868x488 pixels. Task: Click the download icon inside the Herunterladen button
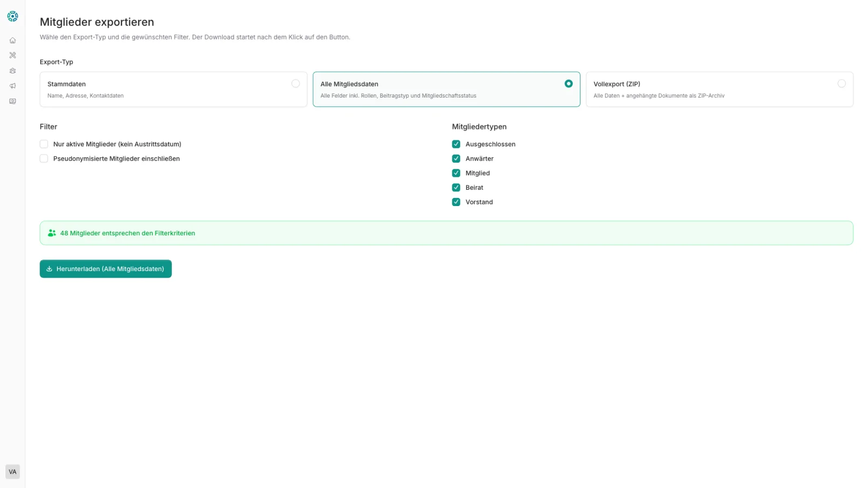point(49,268)
